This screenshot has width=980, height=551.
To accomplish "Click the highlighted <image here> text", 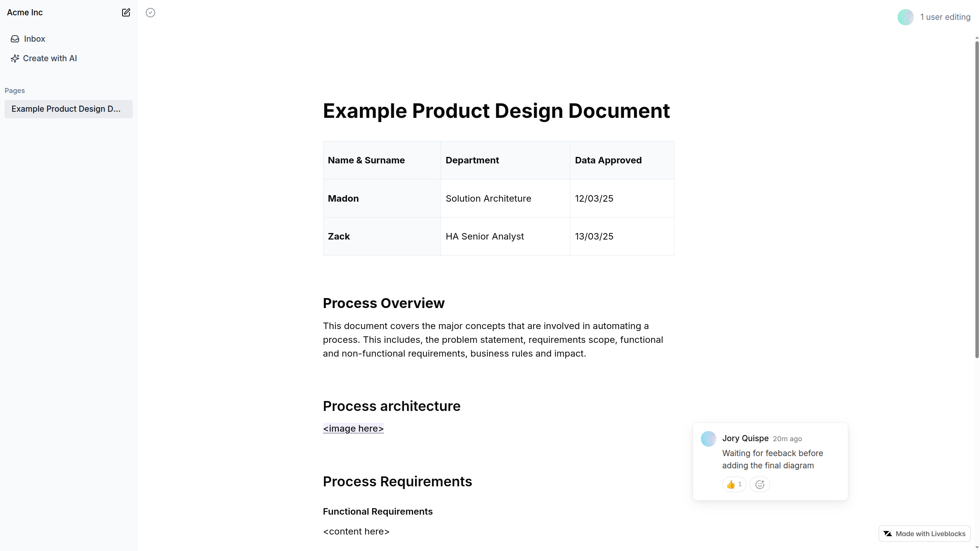I will pos(353,429).
